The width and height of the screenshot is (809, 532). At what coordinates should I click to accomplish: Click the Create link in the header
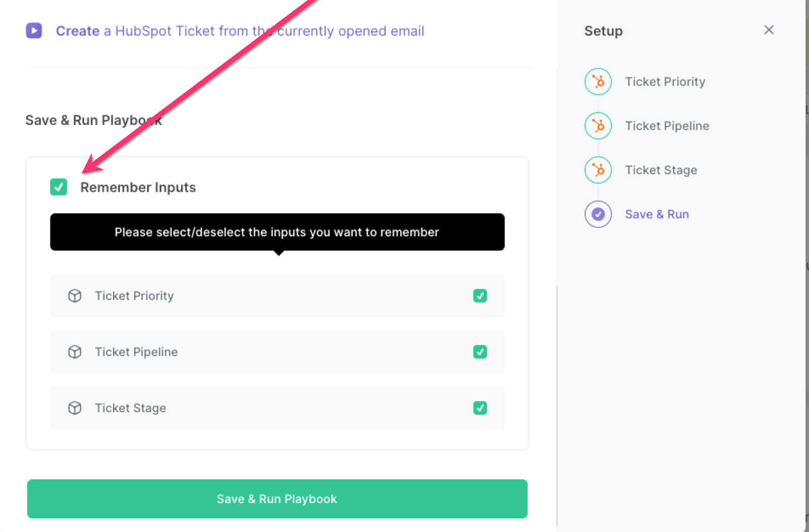pos(77,31)
